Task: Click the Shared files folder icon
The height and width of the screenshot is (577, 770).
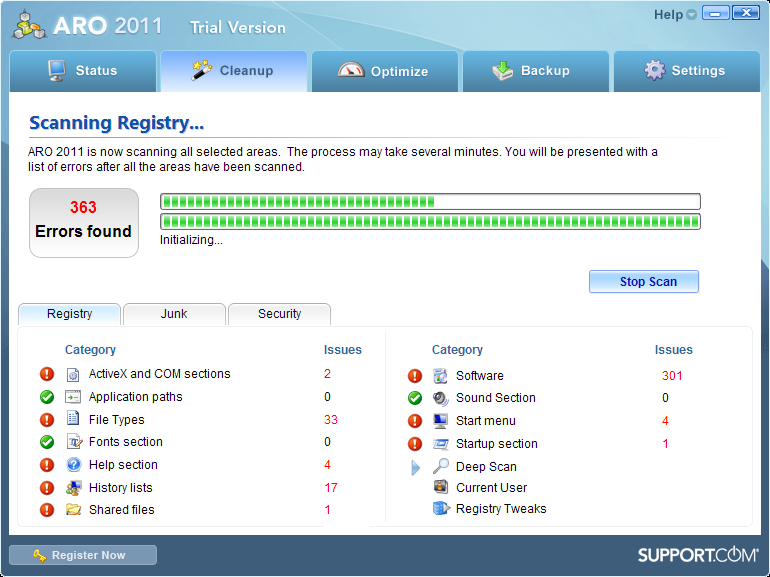Action: tap(74, 509)
